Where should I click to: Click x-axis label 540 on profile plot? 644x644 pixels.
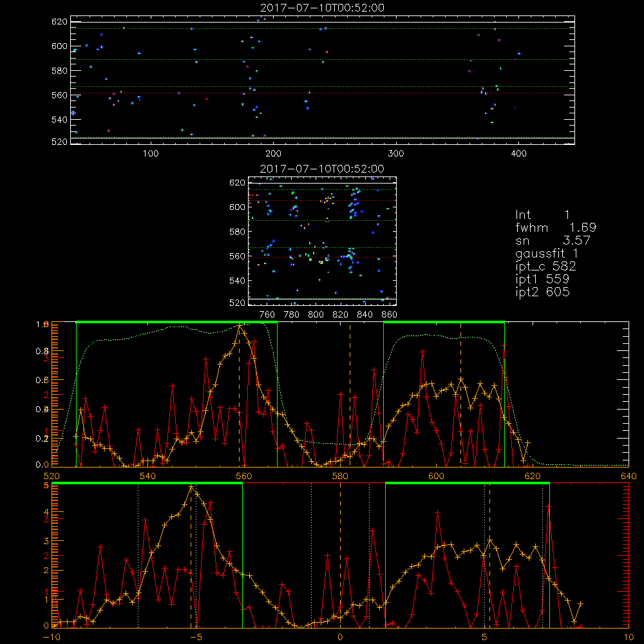click(x=147, y=476)
